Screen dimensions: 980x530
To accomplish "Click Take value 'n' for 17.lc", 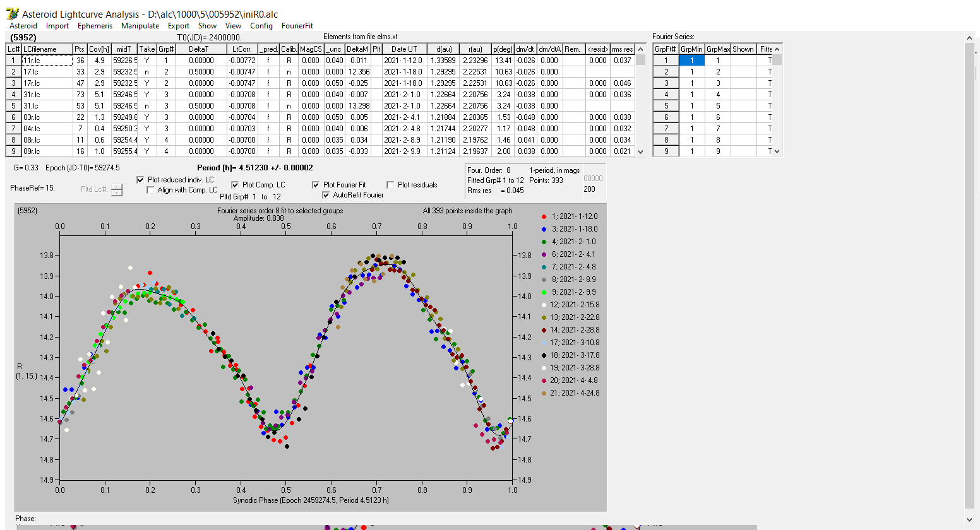I will coord(146,72).
